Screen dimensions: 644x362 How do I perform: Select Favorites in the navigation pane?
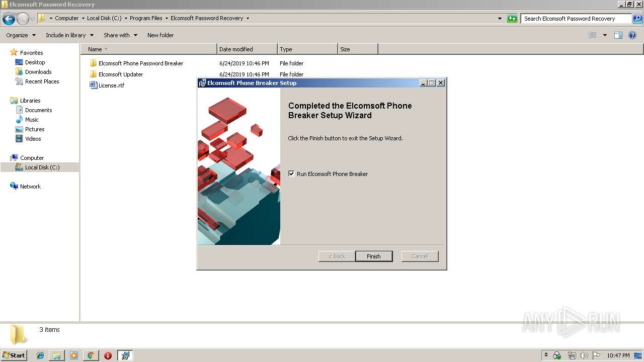point(27,53)
